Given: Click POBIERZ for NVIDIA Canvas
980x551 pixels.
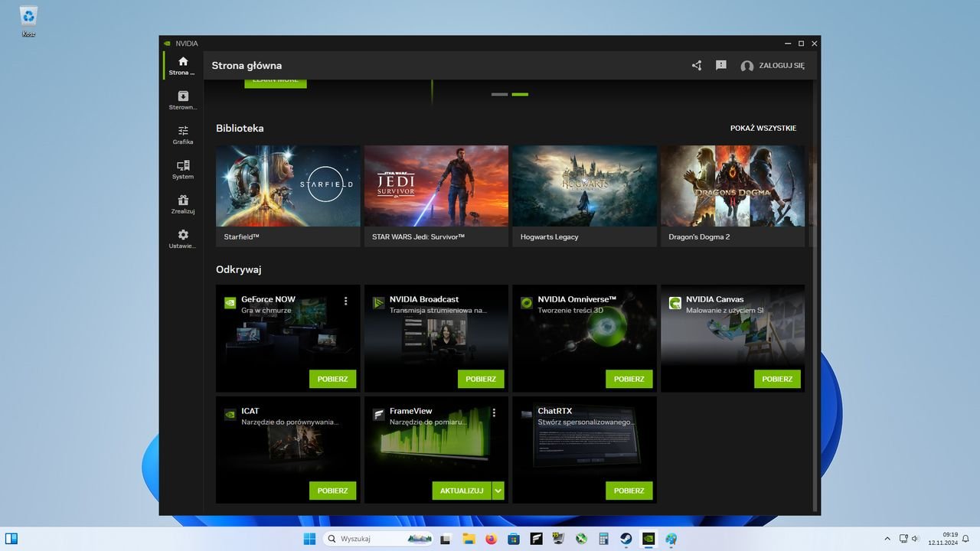Looking at the screenshot, I should [x=777, y=379].
